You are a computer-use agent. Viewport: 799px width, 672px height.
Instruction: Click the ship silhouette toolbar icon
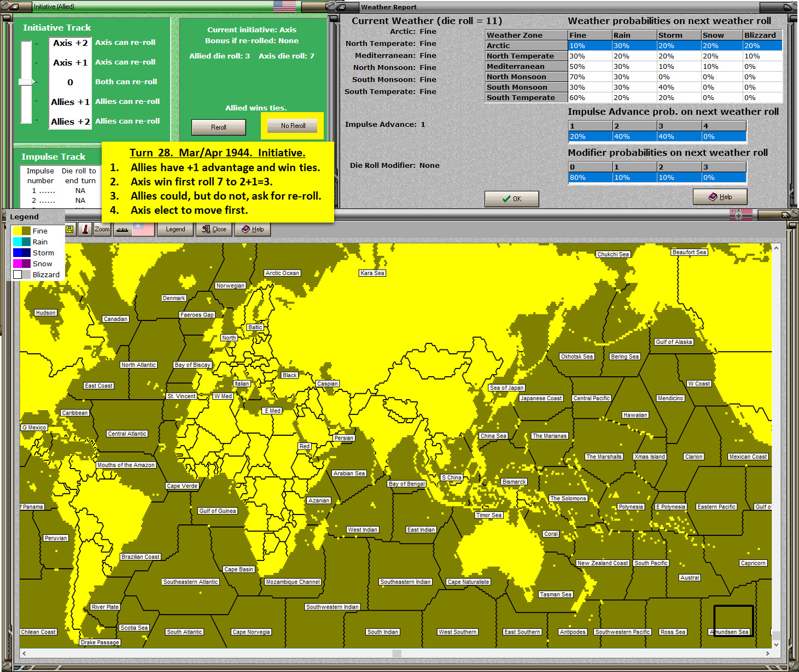coord(122,229)
